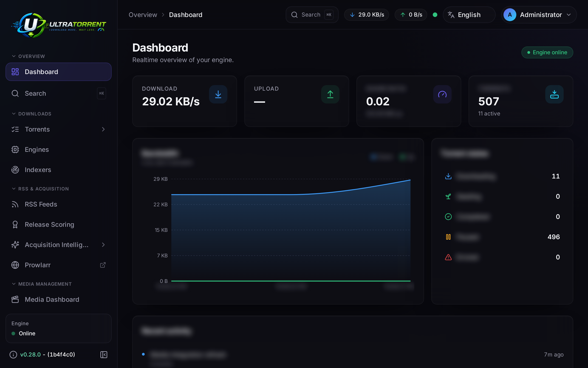Click the language translate icon

(x=451, y=14)
